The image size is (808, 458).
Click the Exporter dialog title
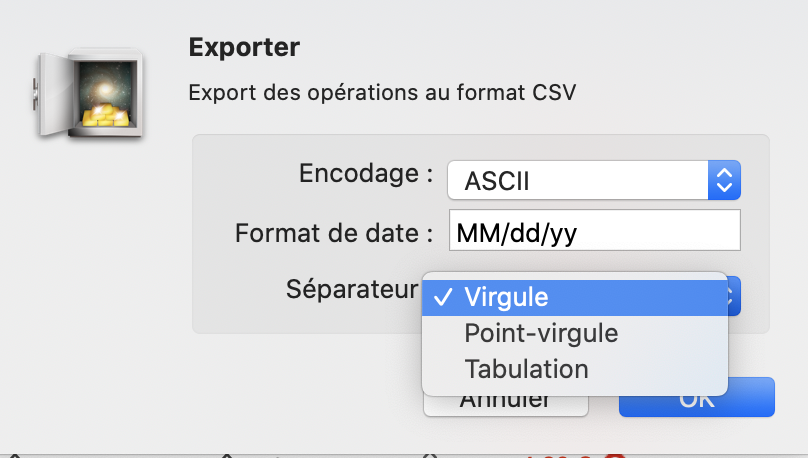[x=244, y=47]
